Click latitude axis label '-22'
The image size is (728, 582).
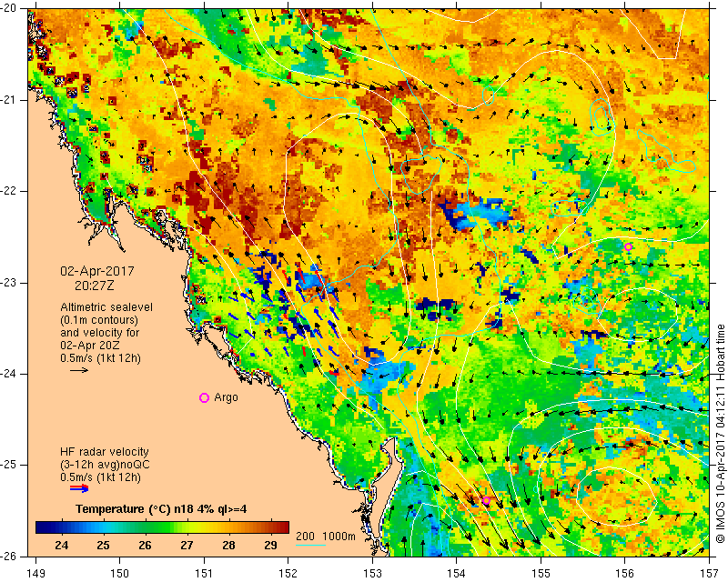coord(8,191)
